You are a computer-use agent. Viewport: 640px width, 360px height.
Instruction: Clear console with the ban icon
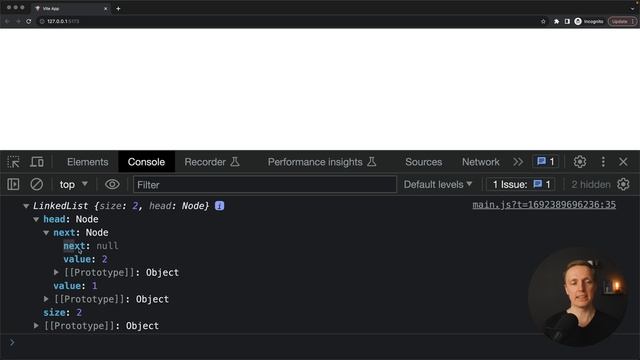[x=36, y=184]
